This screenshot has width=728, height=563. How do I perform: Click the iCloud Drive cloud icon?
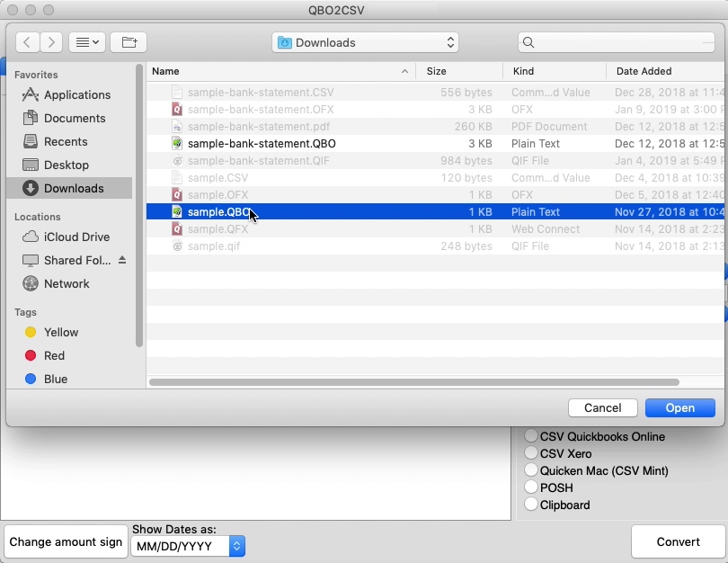(x=31, y=237)
